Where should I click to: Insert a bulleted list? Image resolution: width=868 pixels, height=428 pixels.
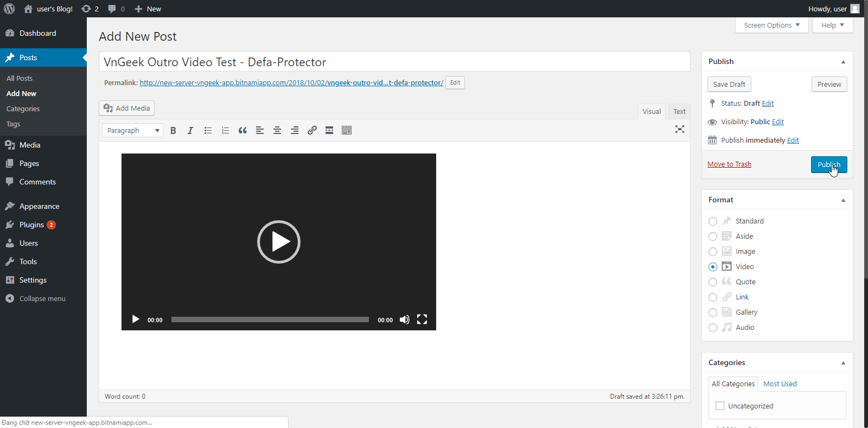[x=208, y=130]
